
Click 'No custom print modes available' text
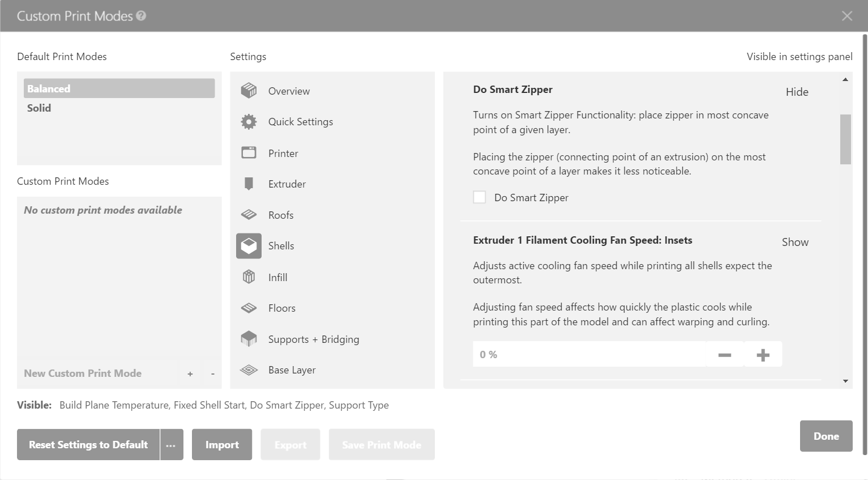pos(103,210)
